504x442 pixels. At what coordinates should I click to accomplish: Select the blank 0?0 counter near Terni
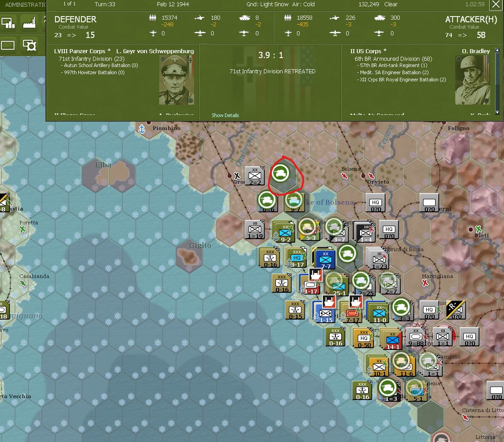click(x=429, y=203)
